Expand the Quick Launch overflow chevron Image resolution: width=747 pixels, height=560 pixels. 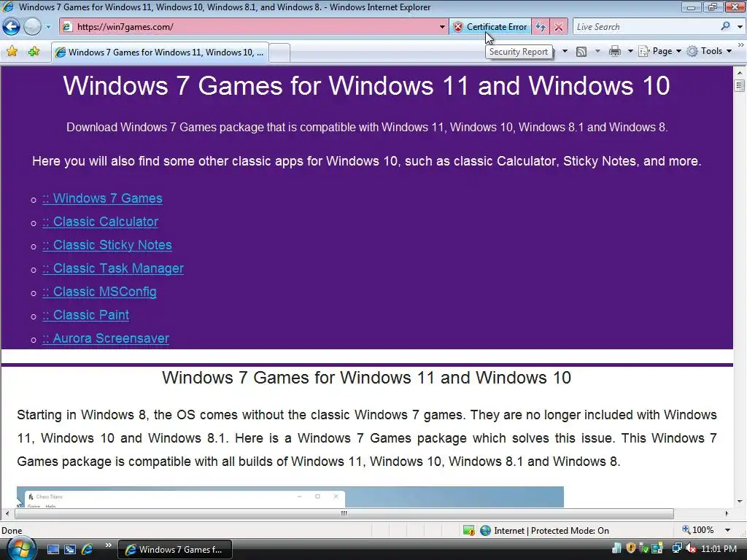(x=108, y=545)
